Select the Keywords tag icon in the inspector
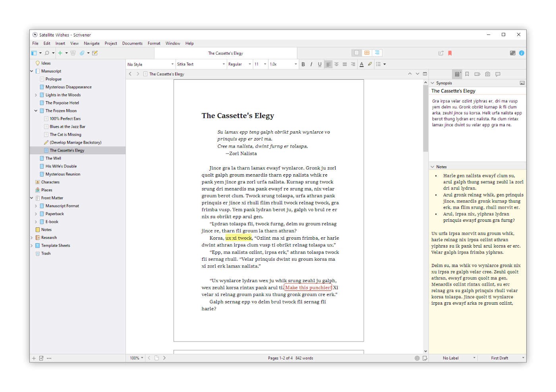556x392 pixels. coord(478,74)
